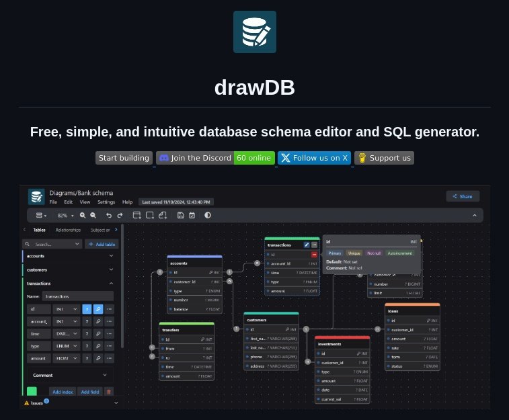The width and height of the screenshot is (509, 420).
Task: Toggle primary key for the id field
Action: [98, 309]
